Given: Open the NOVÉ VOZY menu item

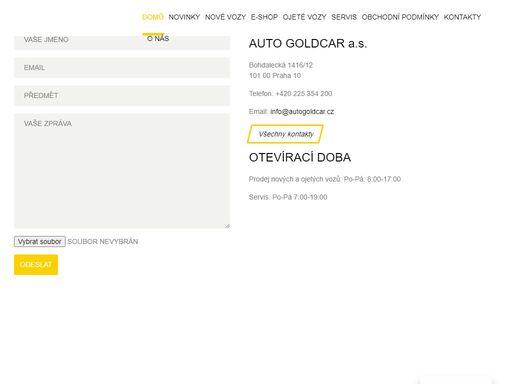Looking at the screenshot, I should 225,17.
